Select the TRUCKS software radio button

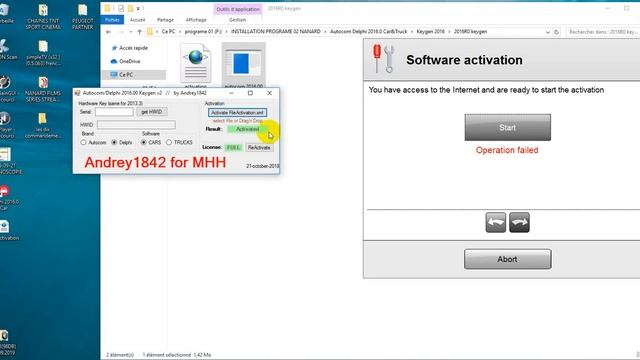tap(169, 142)
